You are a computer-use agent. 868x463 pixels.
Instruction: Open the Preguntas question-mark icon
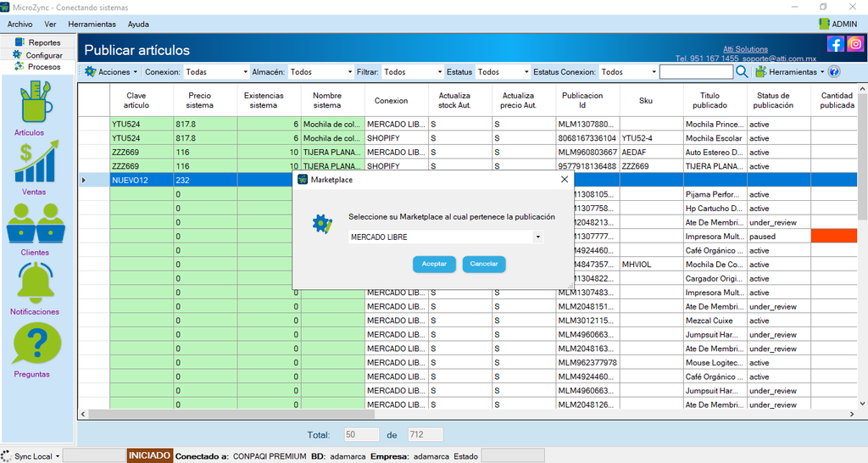[x=36, y=344]
